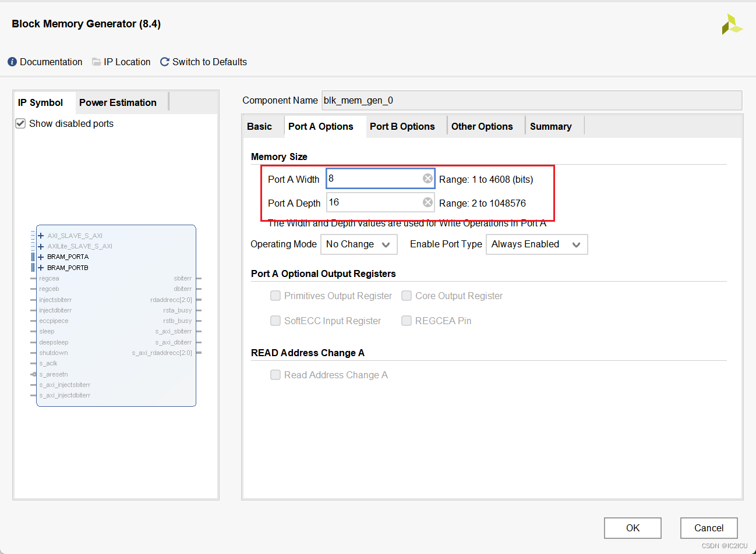756x554 pixels.
Task: Click Switch to Defaults
Action: click(210, 62)
